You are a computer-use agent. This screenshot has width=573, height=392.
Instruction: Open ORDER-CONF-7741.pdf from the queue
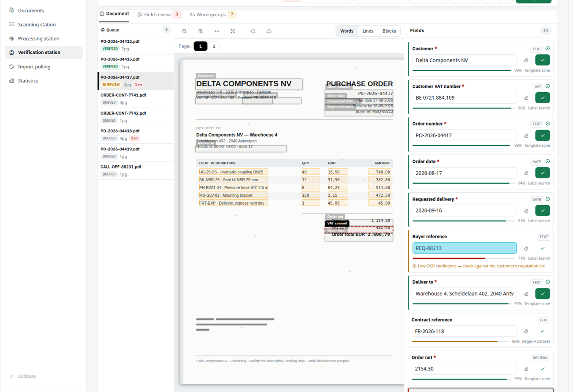coord(135,99)
